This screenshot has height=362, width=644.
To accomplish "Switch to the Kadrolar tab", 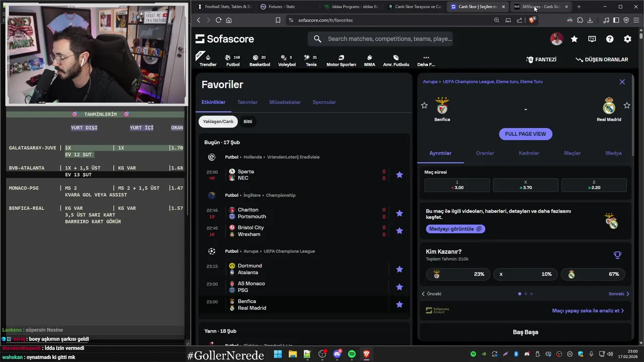I will (x=529, y=153).
